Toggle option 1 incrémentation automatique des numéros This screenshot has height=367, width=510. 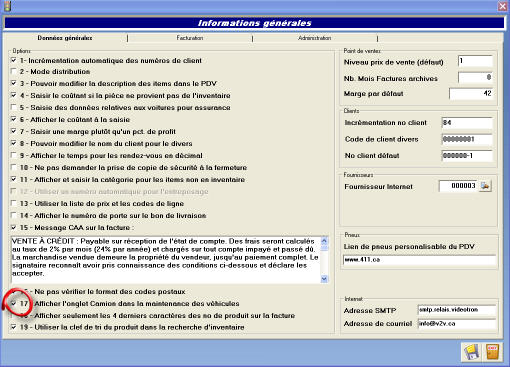click(x=14, y=60)
